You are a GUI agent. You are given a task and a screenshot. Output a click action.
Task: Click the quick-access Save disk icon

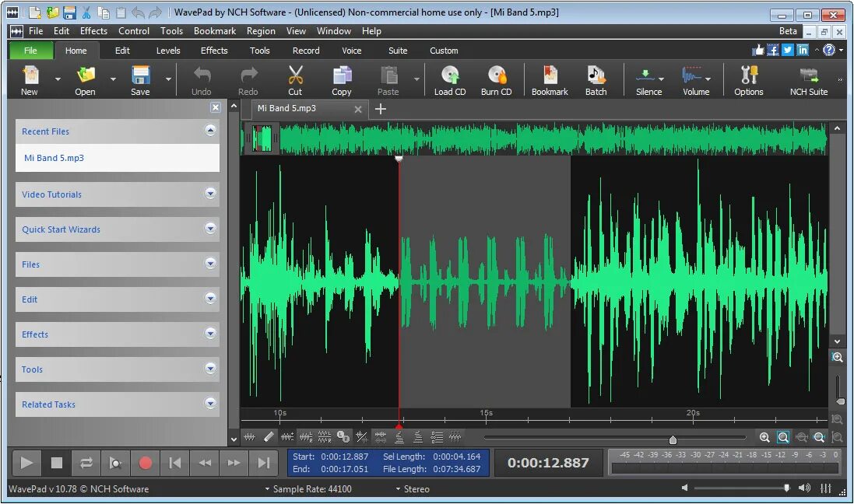(x=69, y=12)
